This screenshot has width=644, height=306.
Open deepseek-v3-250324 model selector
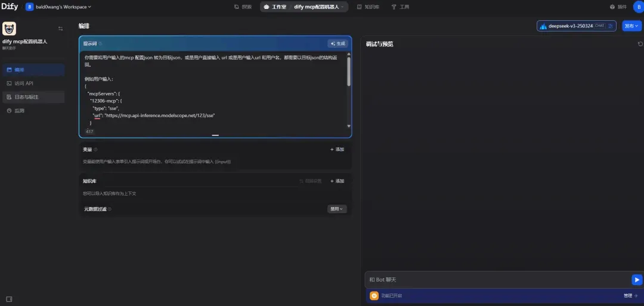click(576, 26)
